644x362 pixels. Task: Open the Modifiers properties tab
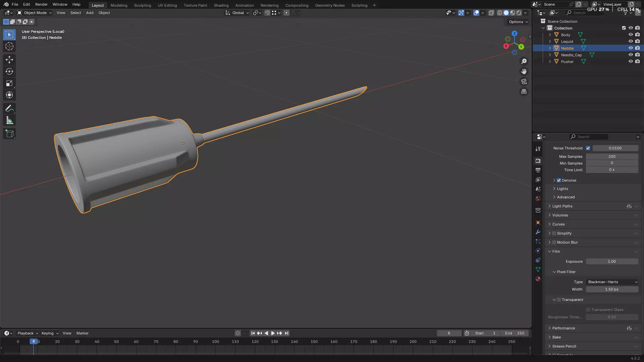538,232
